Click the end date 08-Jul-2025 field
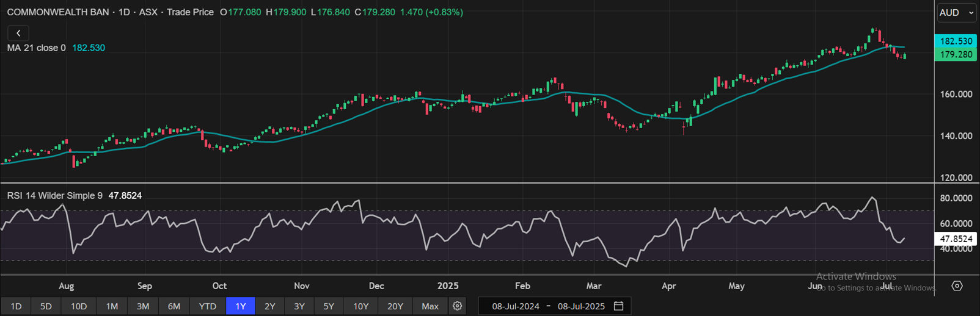980x316 pixels. [x=580, y=306]
